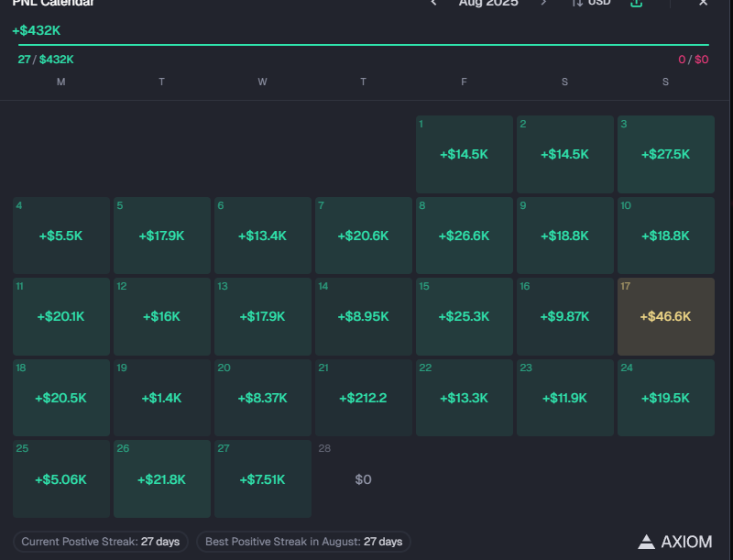Screen dimensions: 733x560
Task: Select day 20 cell +$8.37K
Action: pyautogui.click(x=263, y=398)
